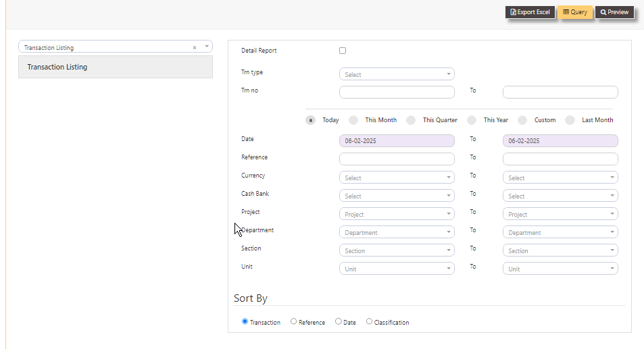Pick the Custom date range option

tap(522, 120)
